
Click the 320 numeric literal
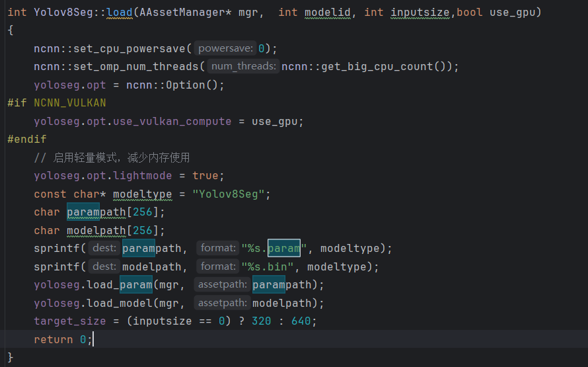[261, 321]
